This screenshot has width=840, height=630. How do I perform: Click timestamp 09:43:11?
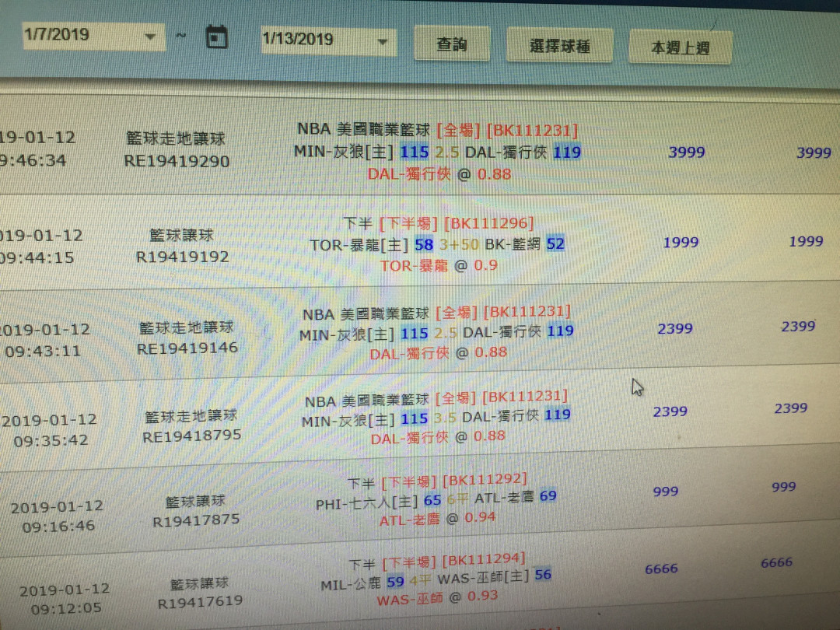[43, 352]
